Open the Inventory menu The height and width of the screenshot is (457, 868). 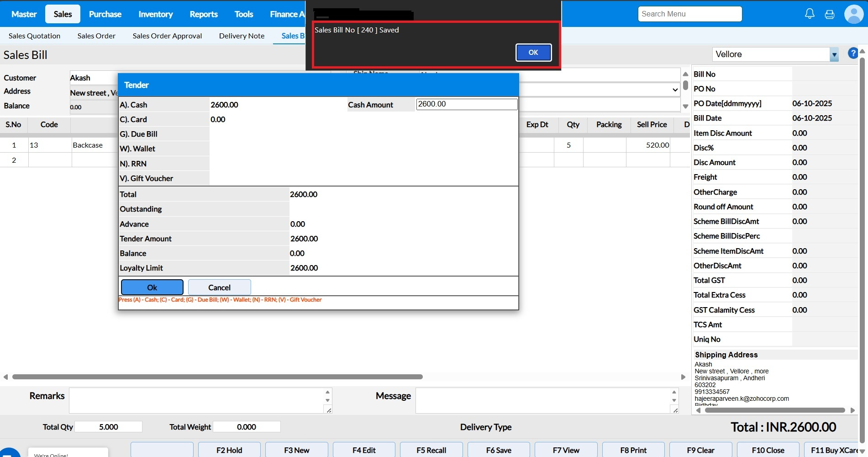(156, 14)
